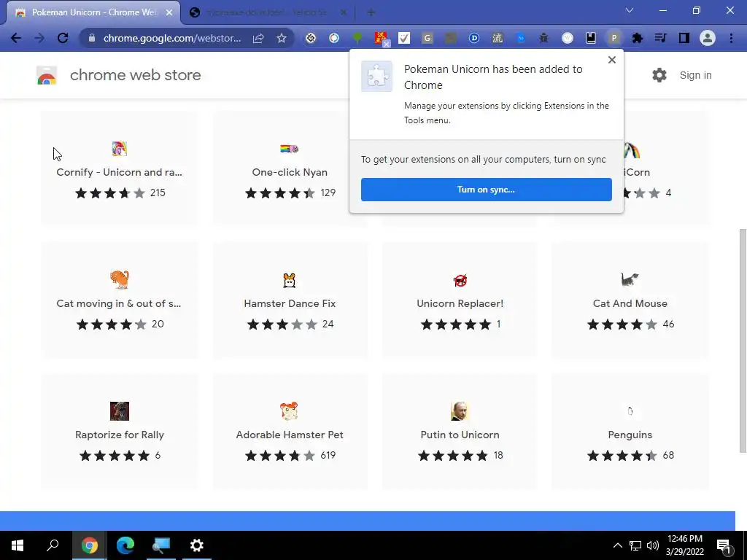Click the Cornify unicorn thumbnail icon

click(x=120, y=149)
